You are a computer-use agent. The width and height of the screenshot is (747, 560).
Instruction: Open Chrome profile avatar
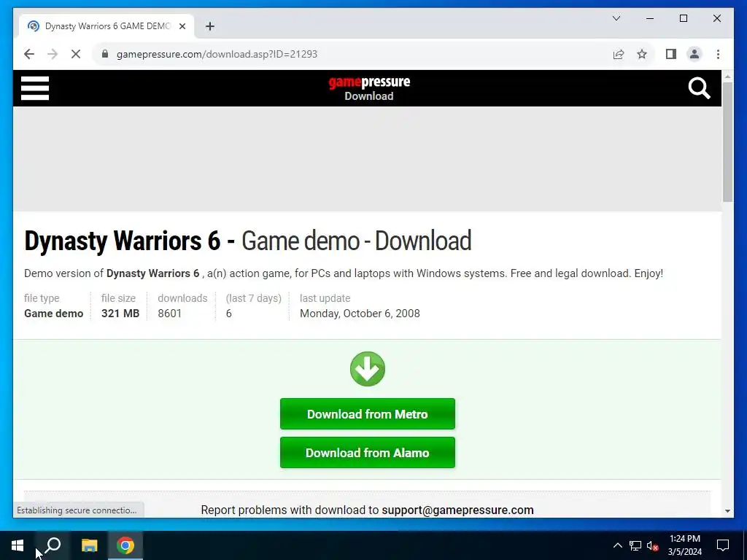point(694,54)
